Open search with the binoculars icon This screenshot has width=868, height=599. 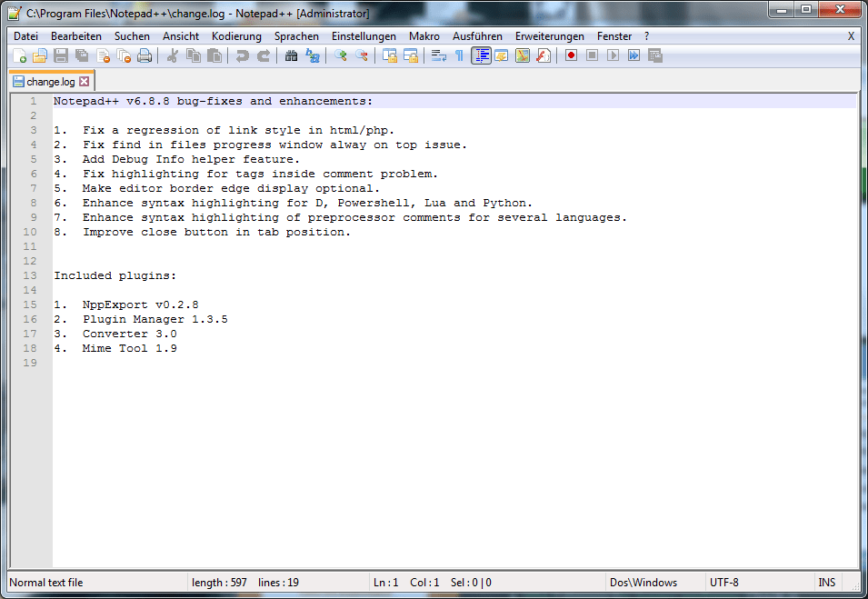tap(290, 55)
